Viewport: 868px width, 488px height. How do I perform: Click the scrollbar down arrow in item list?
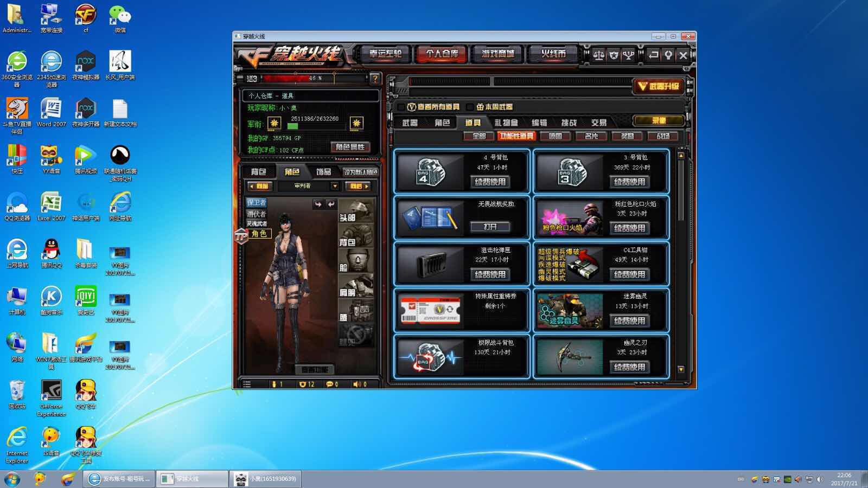click(681, 369)
